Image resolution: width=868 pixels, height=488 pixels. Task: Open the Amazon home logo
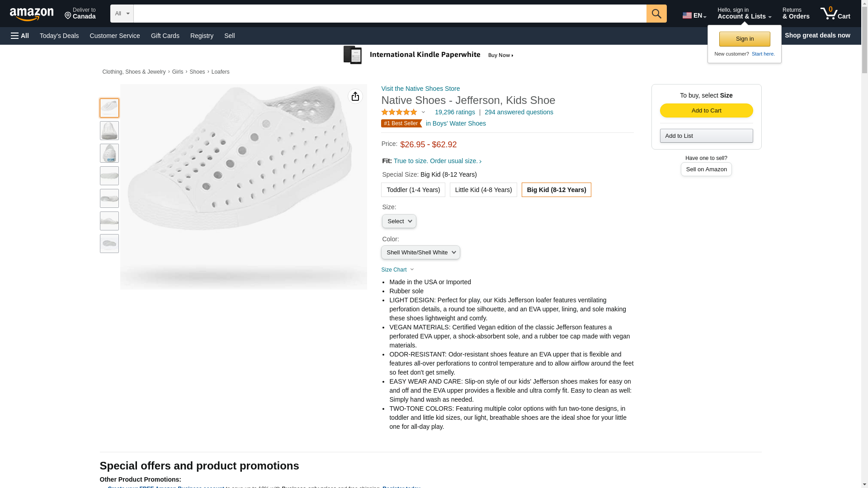coord(32,14)
